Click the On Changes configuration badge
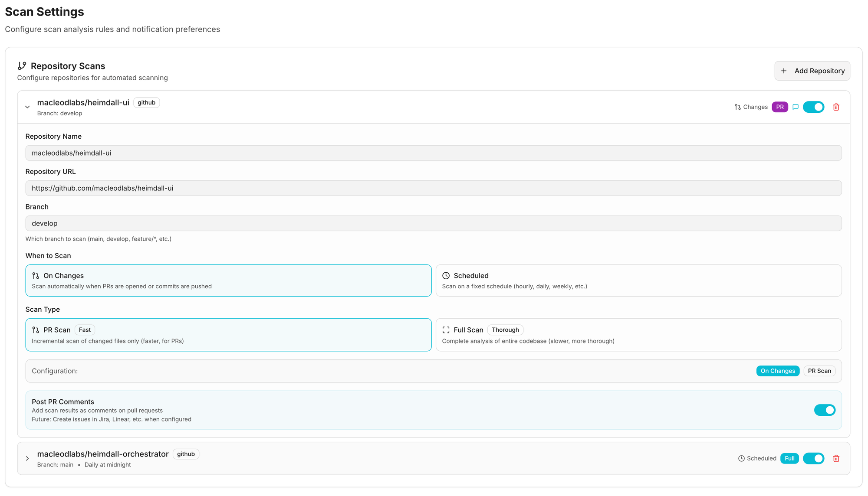 click(778, 371)
